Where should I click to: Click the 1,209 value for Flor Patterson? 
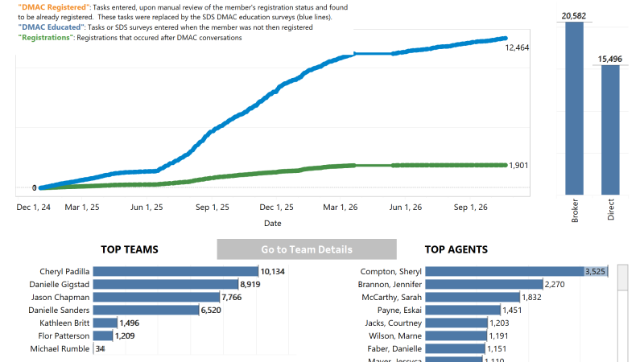click(x=125, y=335)
